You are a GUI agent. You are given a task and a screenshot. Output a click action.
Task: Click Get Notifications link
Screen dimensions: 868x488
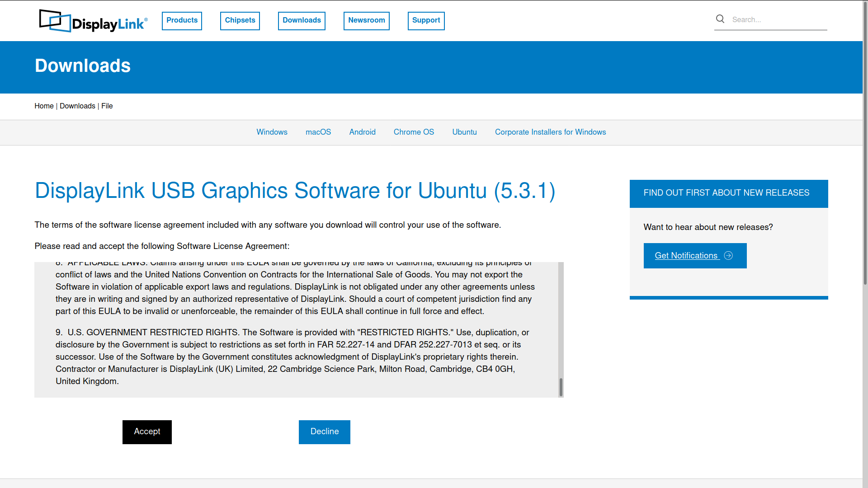[x=695, y=256]
